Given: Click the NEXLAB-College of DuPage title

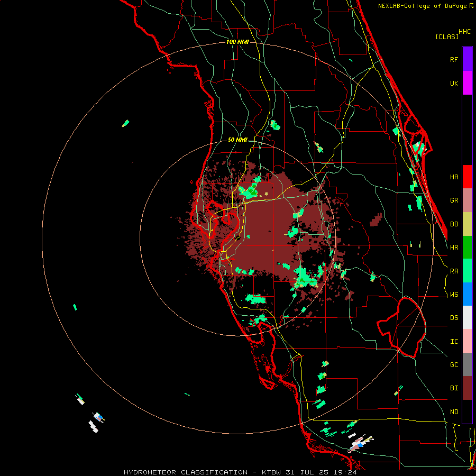Looking at the screenshot, I should [x=422, y=6].
